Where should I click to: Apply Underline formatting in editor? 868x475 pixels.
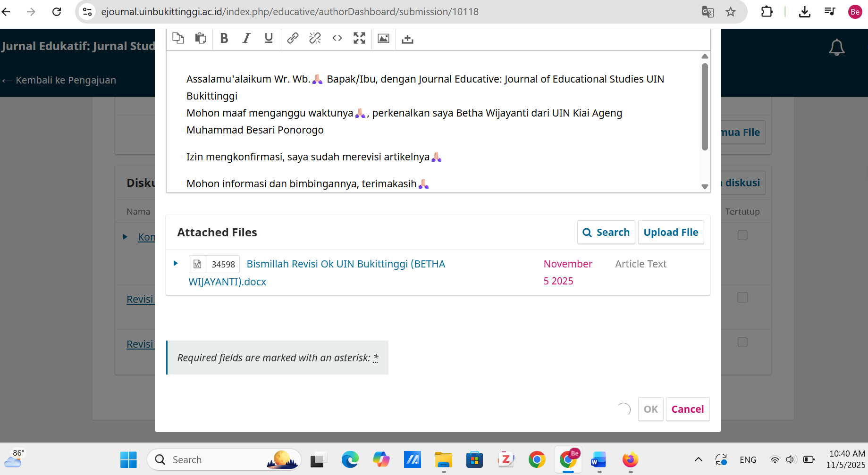point(269,39)
